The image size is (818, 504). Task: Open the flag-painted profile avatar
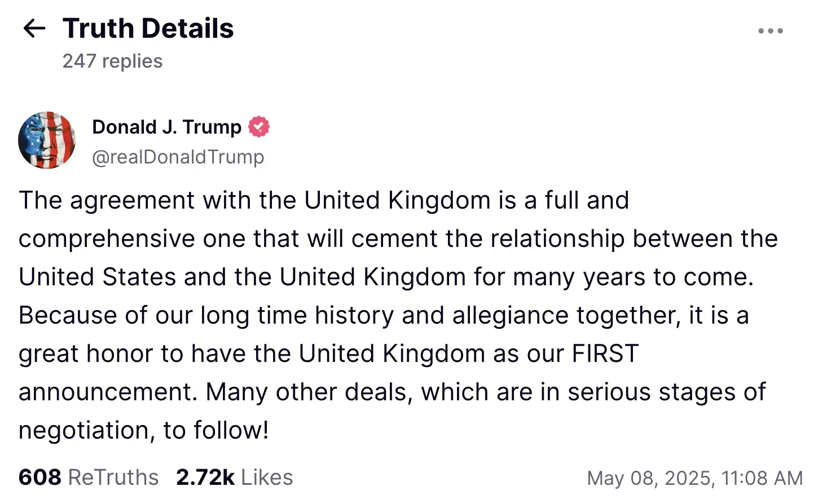point(47,140)
